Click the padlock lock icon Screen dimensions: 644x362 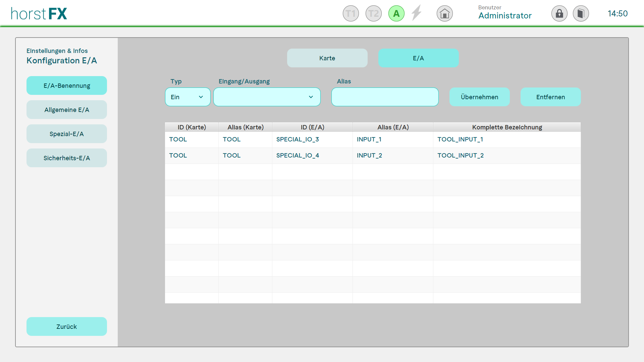(559, 14)
